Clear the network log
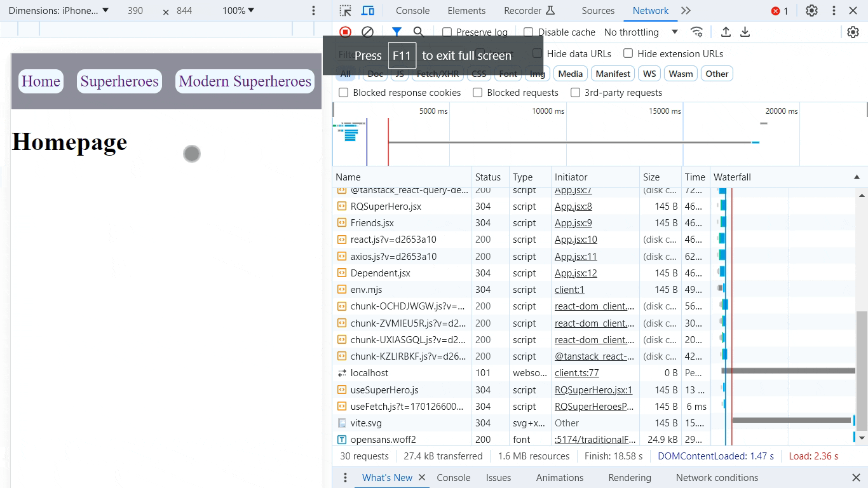868x488 pixels. pyautogui.click(x=367, y=32)
